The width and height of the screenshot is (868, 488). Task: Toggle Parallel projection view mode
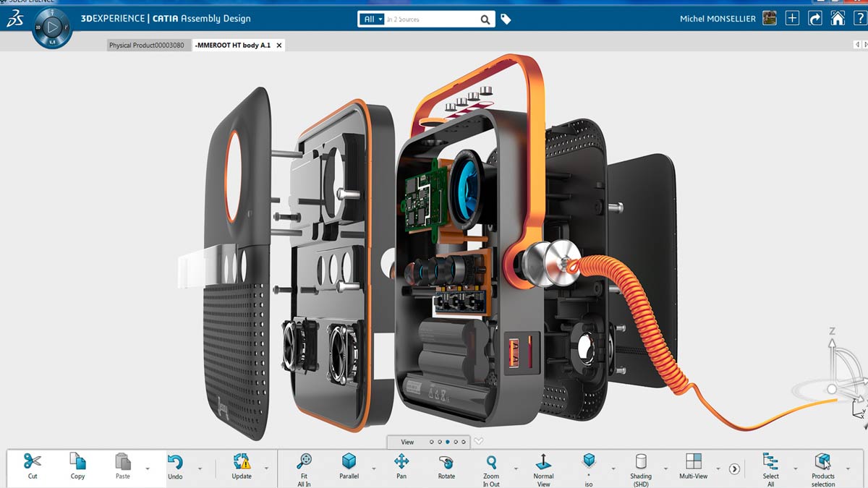(x=349, y=461)
